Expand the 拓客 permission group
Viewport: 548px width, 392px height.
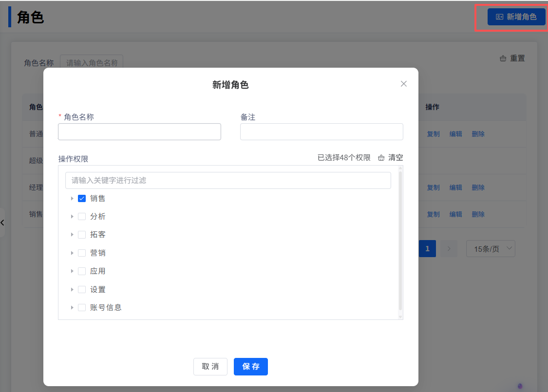pyautogui.click(x=72, y=235)
